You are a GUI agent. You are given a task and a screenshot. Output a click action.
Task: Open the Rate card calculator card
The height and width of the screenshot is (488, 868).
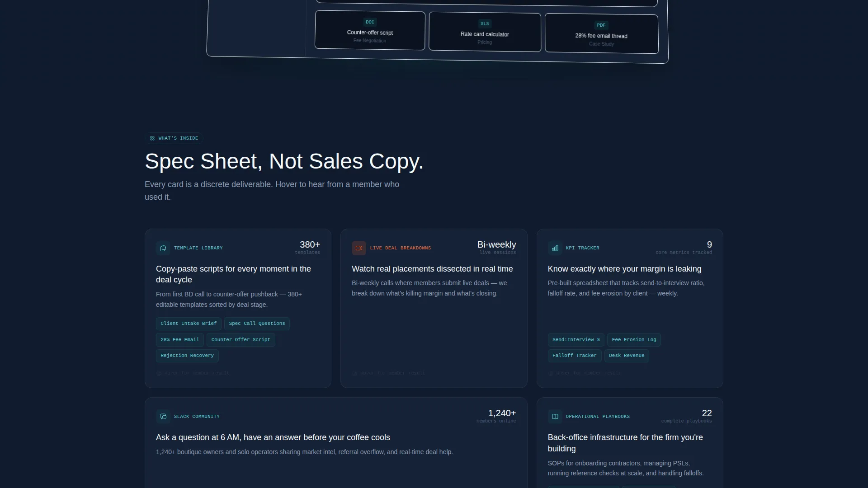click(485, 32)
